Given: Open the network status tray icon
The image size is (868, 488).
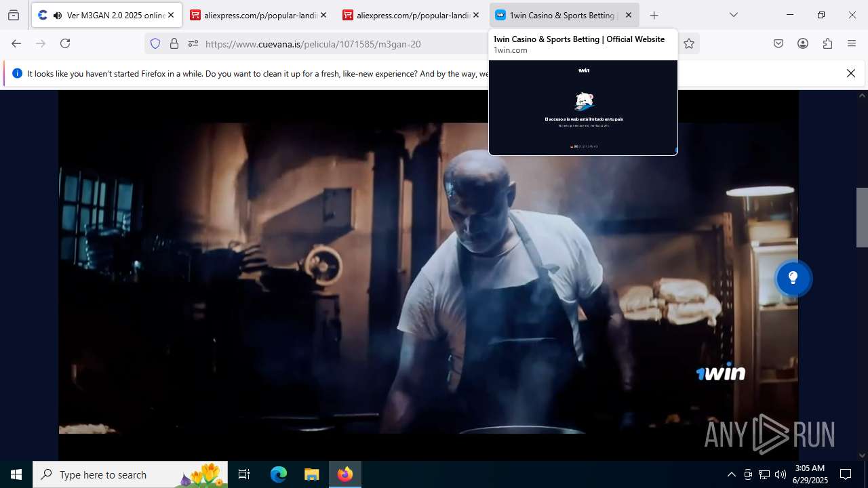Looking at the screenshot, I should click(x=764, y=474).
